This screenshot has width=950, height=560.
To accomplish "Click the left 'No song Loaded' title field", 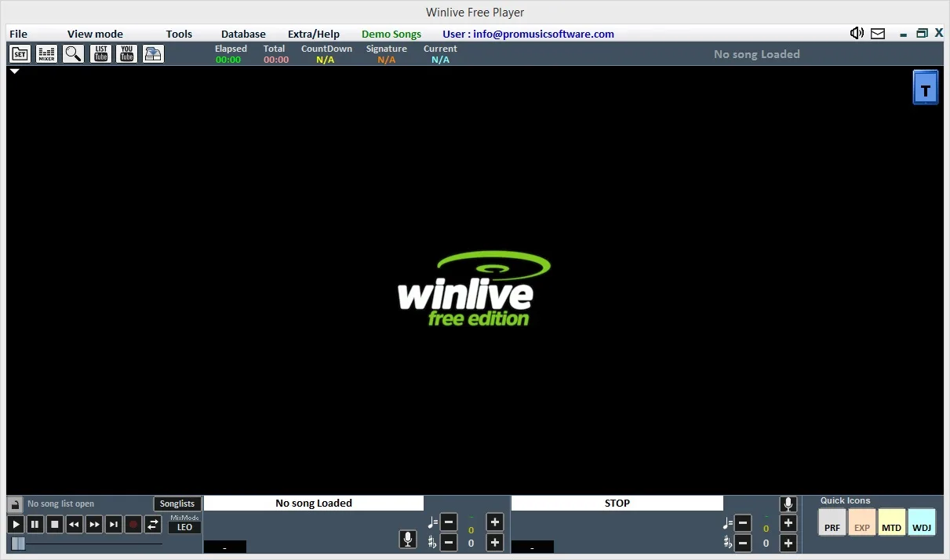I will tap(314, 504).
